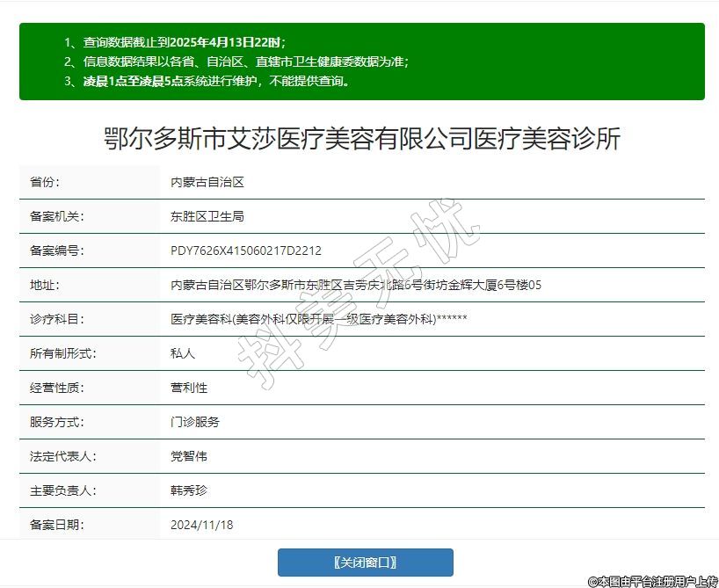719x588 pixels.
Task: Click the filing date 2024/11/18
Action: pos(201,525)
